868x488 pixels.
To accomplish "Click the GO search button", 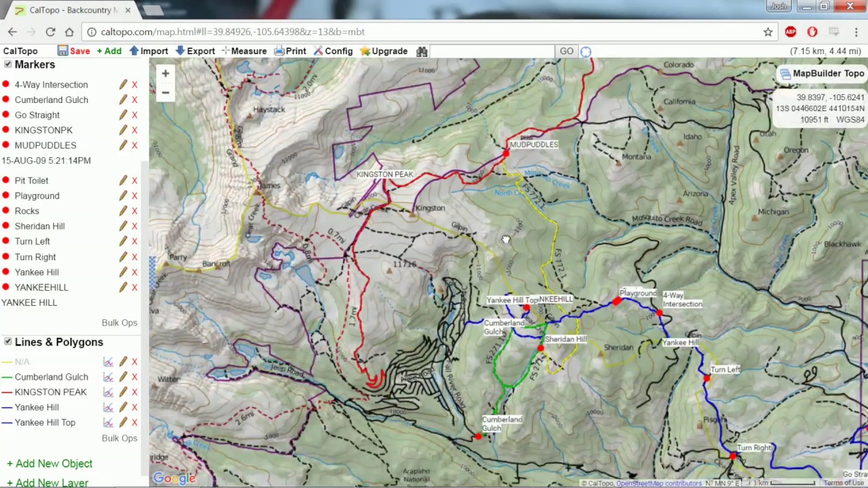I will click(566, 52).
